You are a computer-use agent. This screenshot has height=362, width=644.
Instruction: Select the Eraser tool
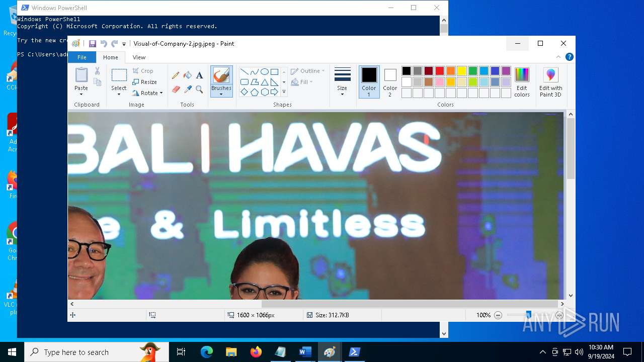[176, 89]
